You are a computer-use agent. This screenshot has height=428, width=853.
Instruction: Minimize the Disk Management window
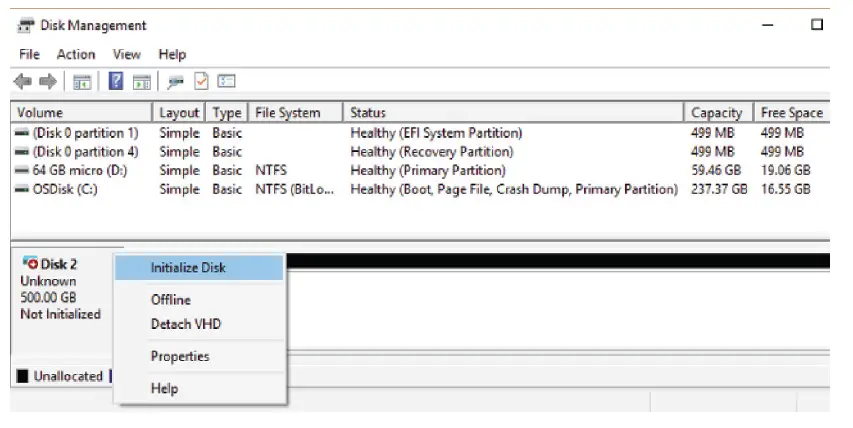pyautogui.click(x=768, y=25)
